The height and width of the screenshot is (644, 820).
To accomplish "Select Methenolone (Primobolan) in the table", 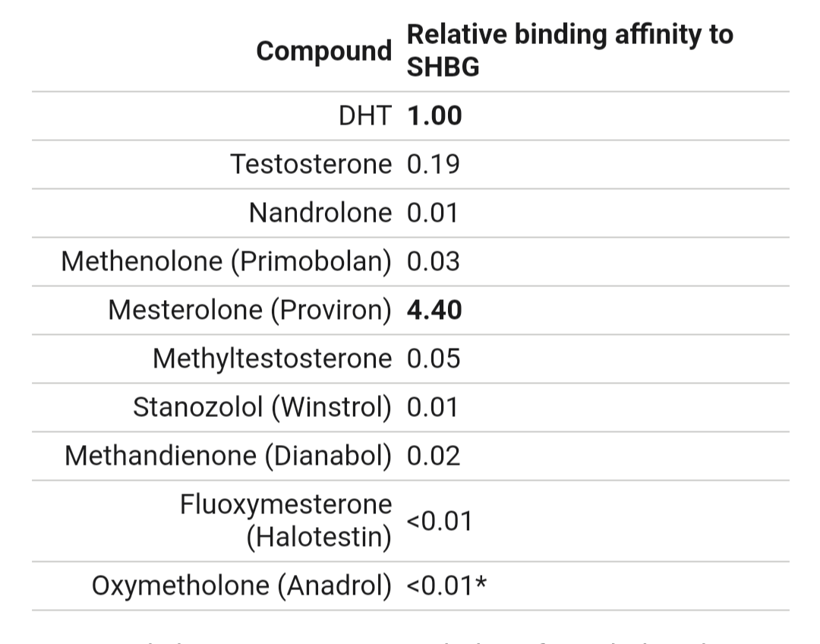I will tap(226, 261).
